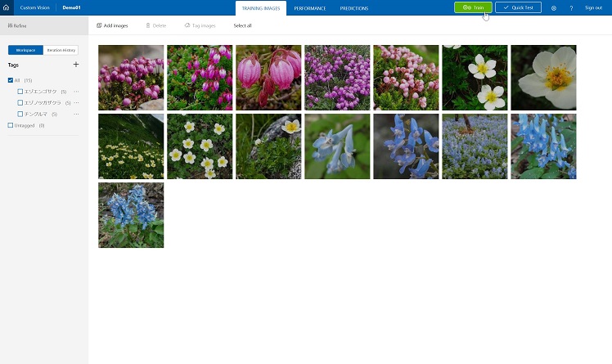Switch to the Predictions tab
This screenshot has height=364, width=612.
coord(354,8)
